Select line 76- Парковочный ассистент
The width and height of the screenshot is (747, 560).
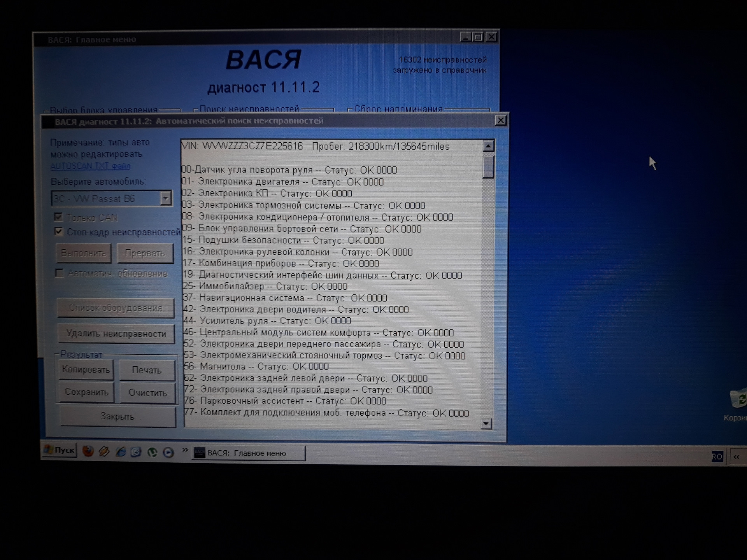285,401
